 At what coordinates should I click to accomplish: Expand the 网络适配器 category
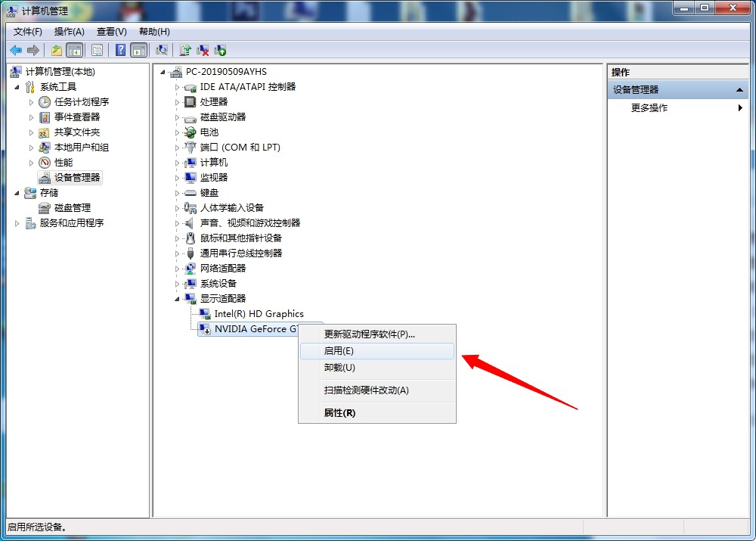[177, 269]
